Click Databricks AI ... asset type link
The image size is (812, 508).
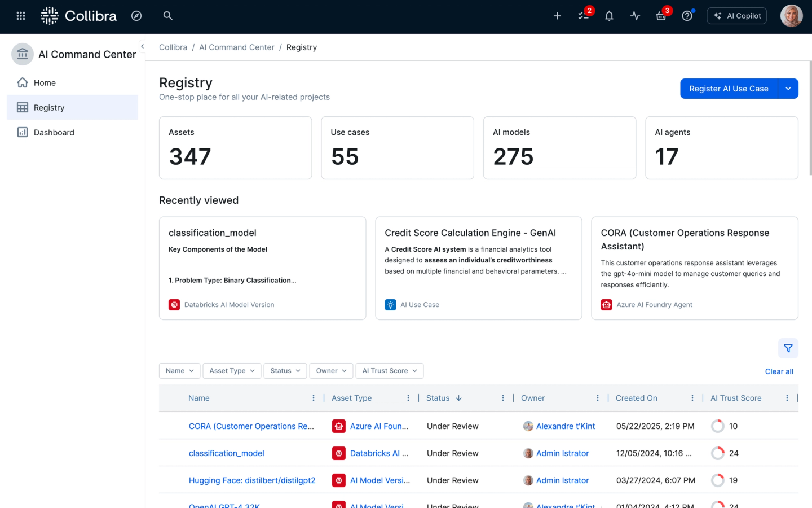[x=379, y=453]
